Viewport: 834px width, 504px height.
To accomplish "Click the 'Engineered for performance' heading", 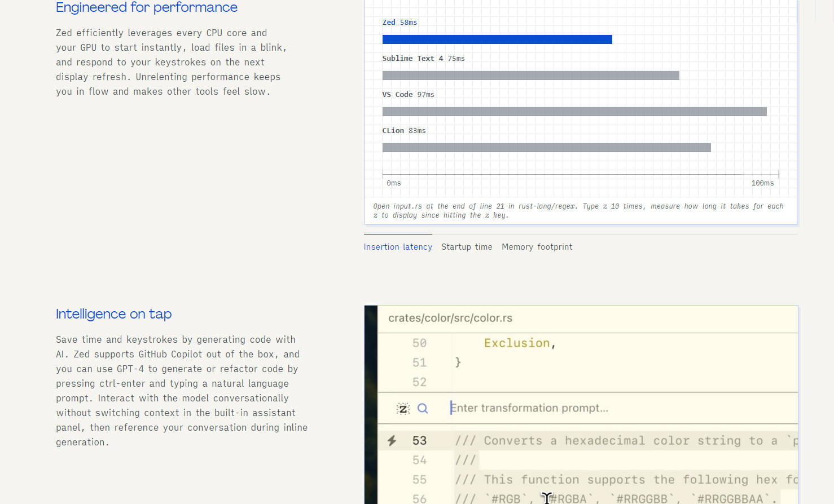I will click(x=147, y=7).
